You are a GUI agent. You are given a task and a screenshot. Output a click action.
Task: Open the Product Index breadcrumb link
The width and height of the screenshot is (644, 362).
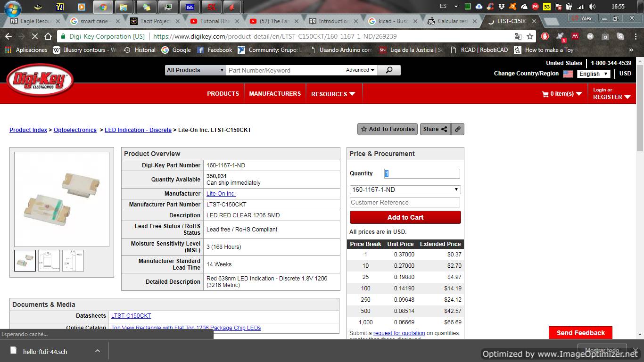click(28, 130)
